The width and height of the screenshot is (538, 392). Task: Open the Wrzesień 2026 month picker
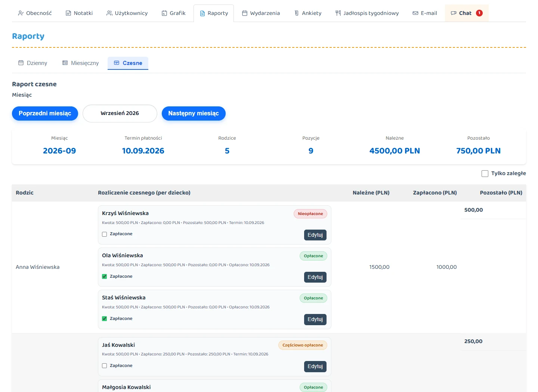[120, 113]
